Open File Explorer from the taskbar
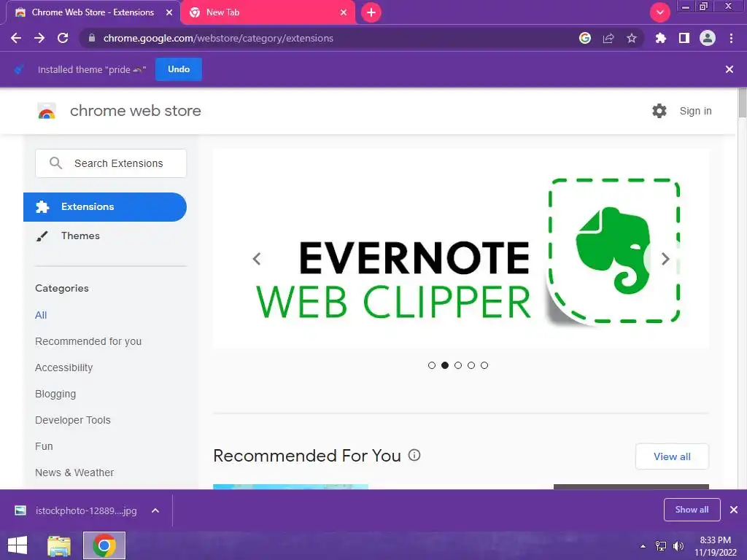 click(58, 545)
